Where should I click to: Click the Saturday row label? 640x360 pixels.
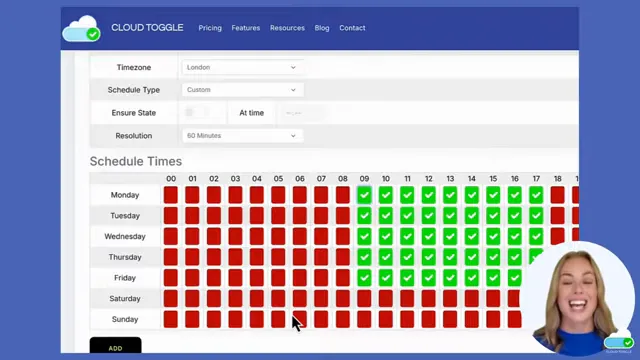(125, 299)
